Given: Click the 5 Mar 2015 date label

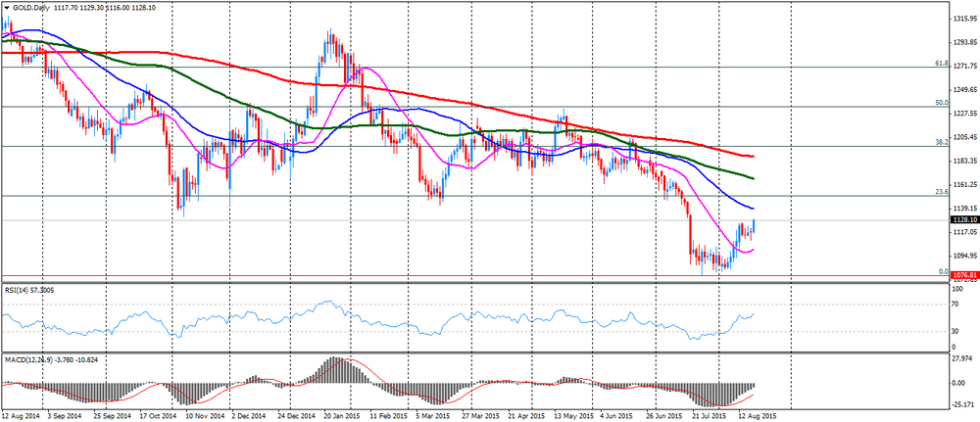Looking at the screenshot, I should (x=432, y=414).
